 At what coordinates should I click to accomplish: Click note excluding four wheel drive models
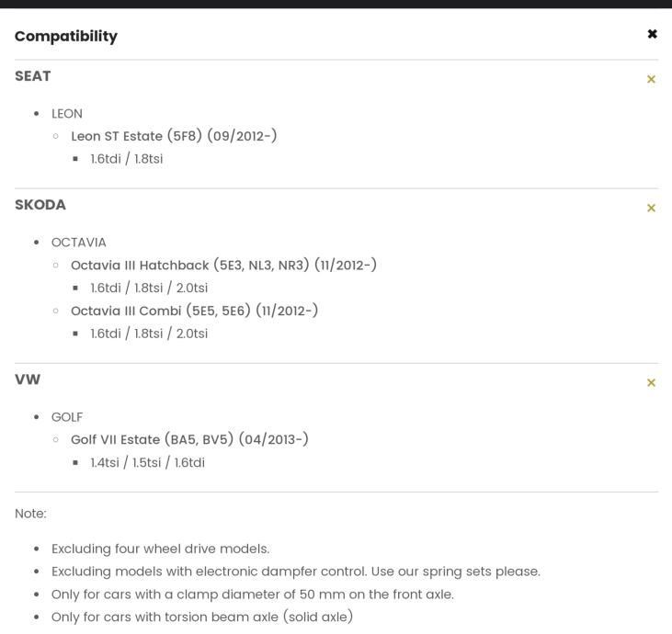click(160, 549)
